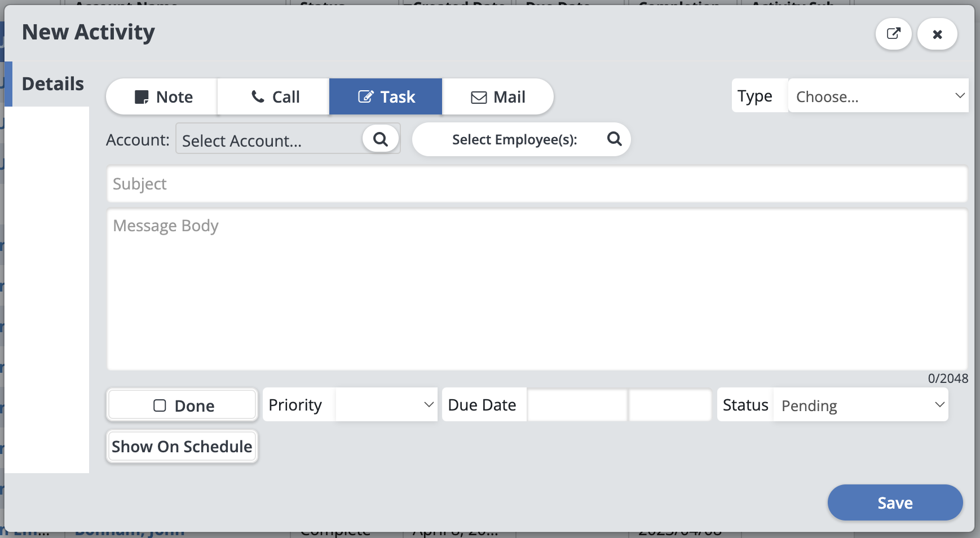
Task: Toggle the Show On Schedule button
Action: (x=182, y=447)
